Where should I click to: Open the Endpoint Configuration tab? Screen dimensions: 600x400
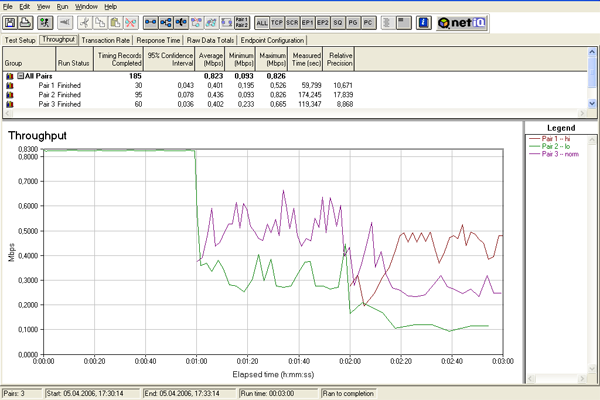[x=272, y=40]
